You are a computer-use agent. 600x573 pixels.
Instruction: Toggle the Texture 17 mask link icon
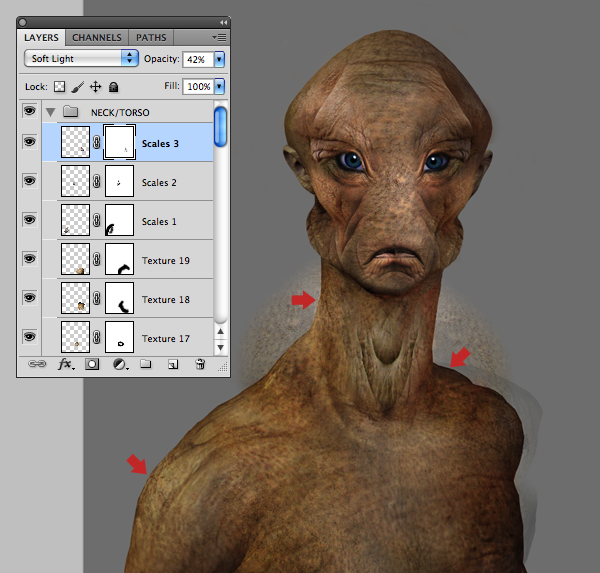[x=97, y=337]
